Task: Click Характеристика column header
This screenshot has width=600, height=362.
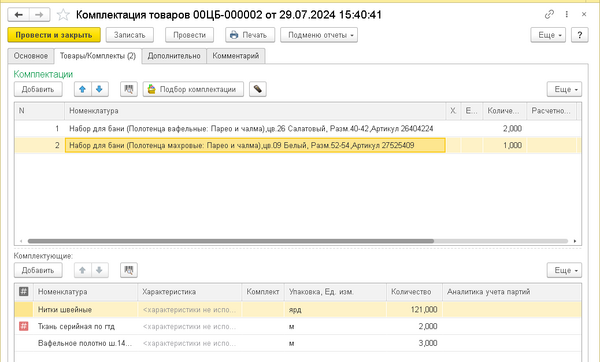Action: [x=190, y=292]
